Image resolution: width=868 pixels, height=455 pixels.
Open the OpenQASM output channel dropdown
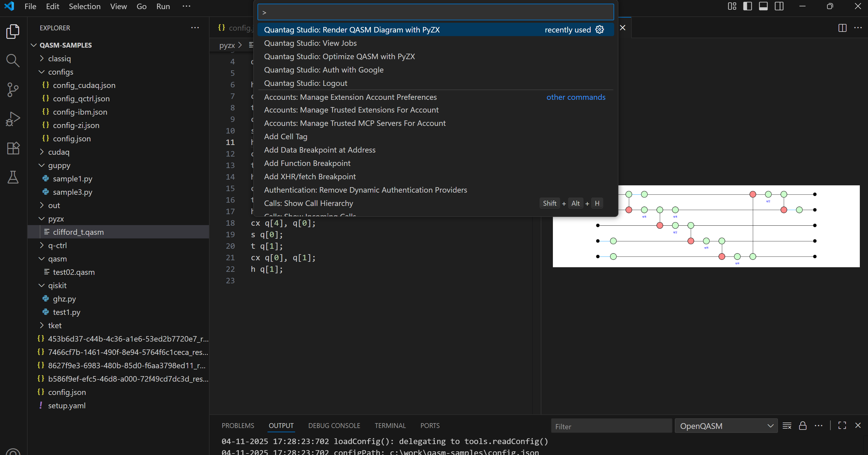(x=726, y=426)
